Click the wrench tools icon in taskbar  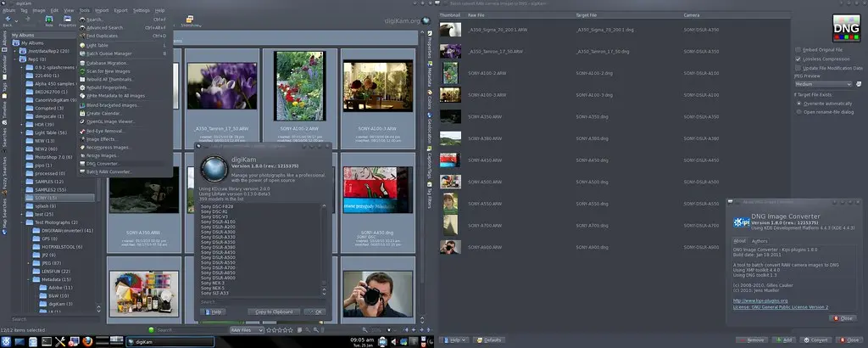coord(60,341)
